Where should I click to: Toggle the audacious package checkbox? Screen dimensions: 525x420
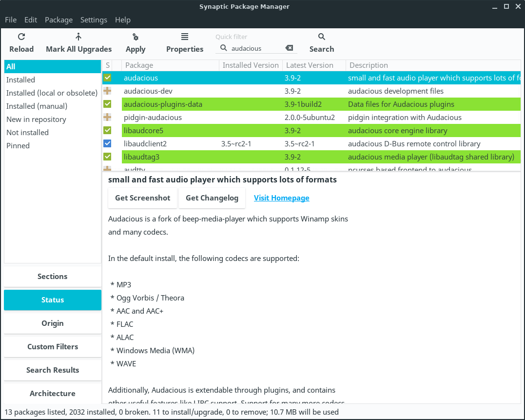107,78
